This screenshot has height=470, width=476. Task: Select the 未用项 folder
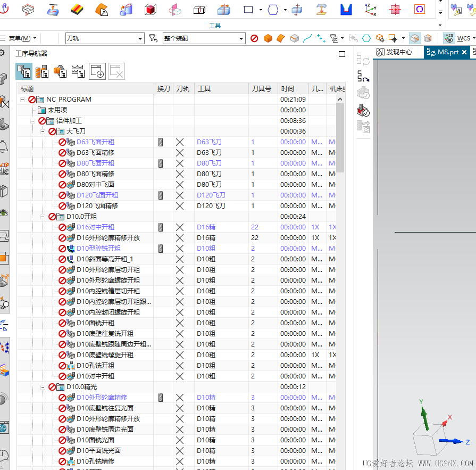tap(57, 110)
